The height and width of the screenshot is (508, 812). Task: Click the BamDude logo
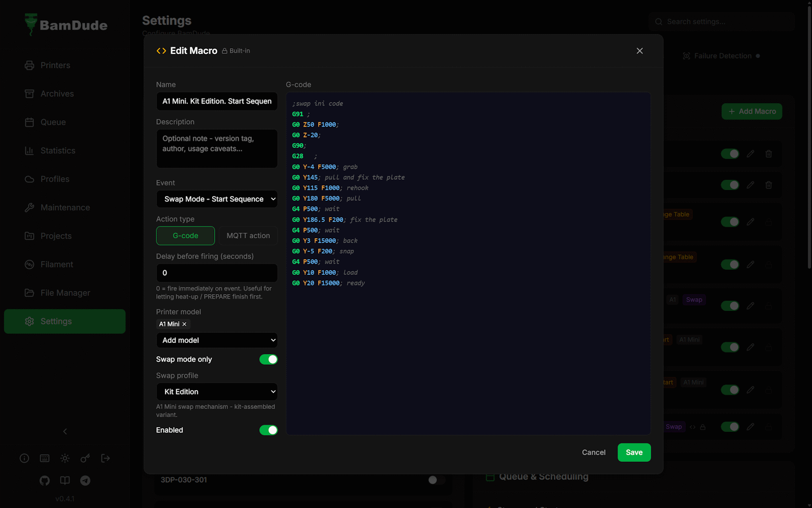tap(66, 24)
